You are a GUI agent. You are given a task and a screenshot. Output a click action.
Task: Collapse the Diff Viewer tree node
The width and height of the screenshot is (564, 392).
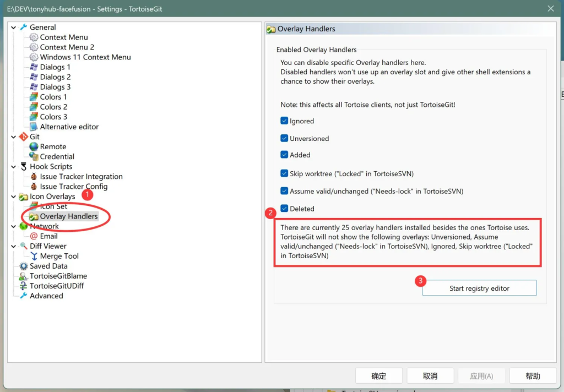[14, 246]
